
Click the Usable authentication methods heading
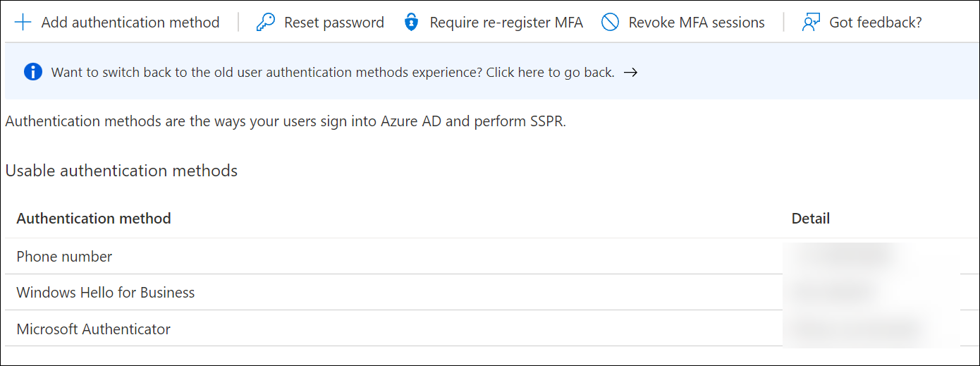point(121,171)
